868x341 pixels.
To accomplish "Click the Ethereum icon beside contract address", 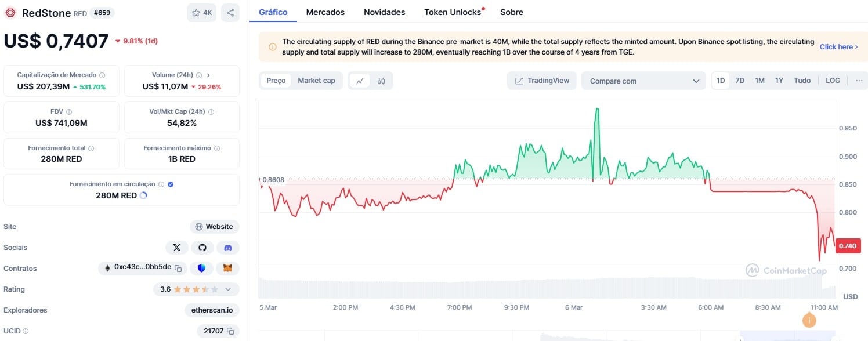I will [x=107, y=268].
